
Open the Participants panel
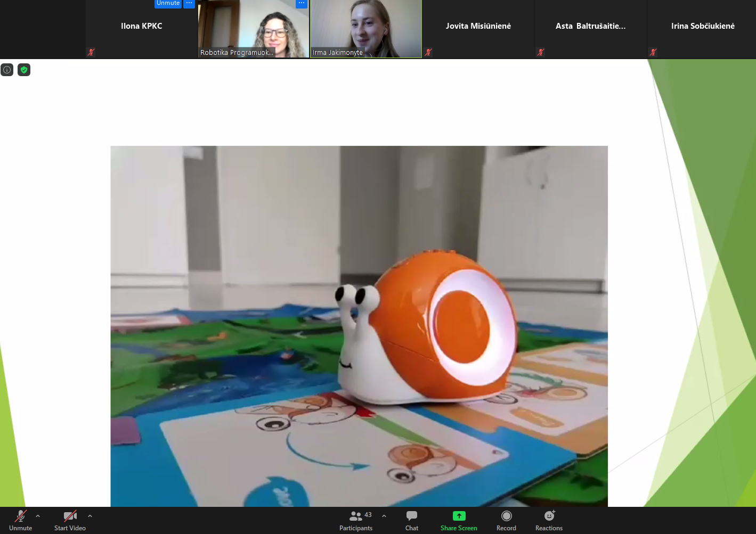point(356,520)
